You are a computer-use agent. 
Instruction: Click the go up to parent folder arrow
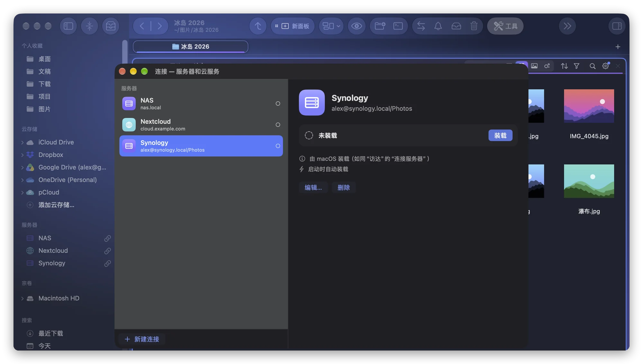click(258, 26)
